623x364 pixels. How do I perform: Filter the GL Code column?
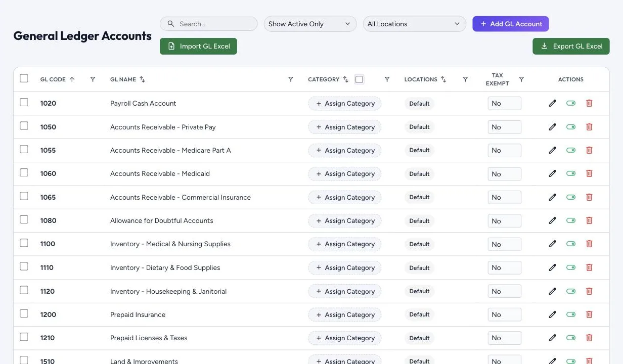tap(93, 79)
